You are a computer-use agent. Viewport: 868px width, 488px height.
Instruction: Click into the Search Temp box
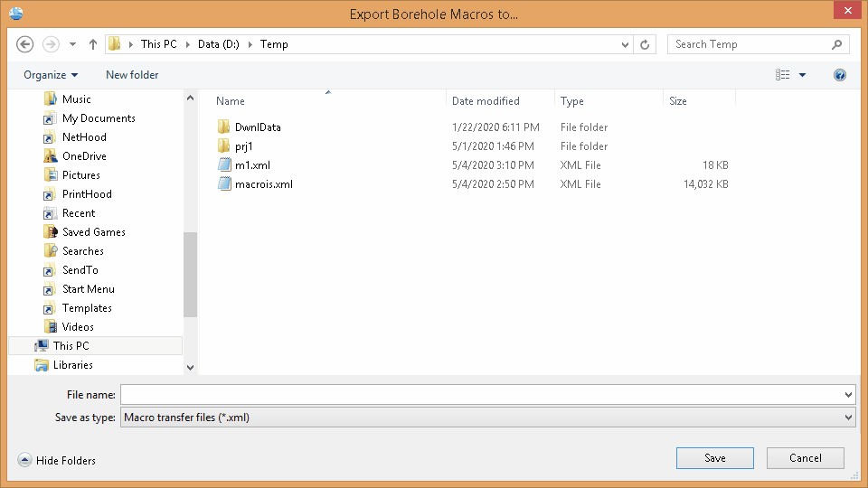(x=746, y=44)
